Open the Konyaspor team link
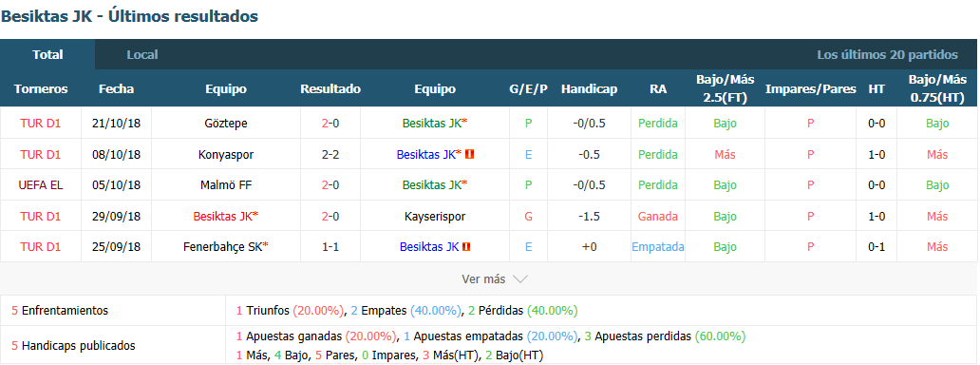 226,154
